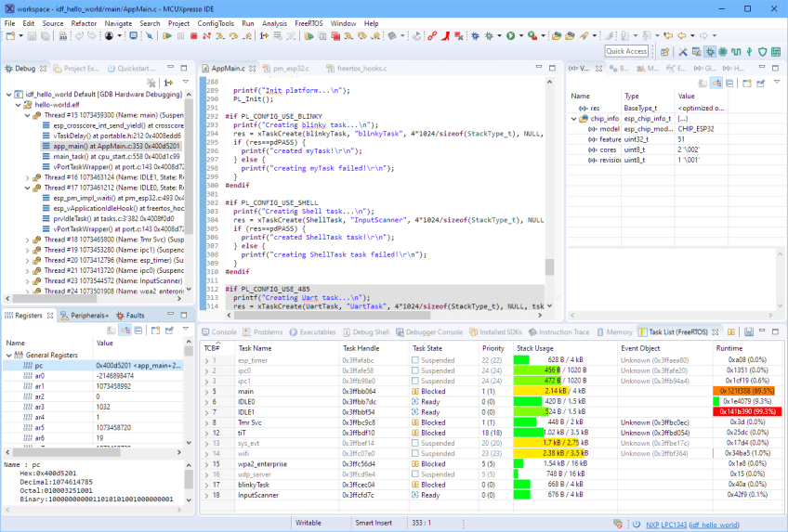Click the Suspend (pause) debug icon

point(180,35)
